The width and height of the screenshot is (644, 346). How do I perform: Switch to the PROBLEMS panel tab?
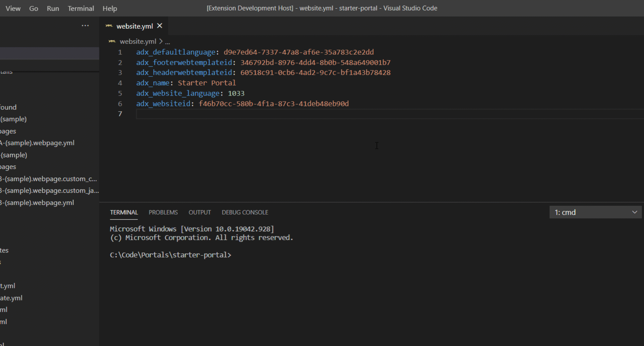[163, 212]
